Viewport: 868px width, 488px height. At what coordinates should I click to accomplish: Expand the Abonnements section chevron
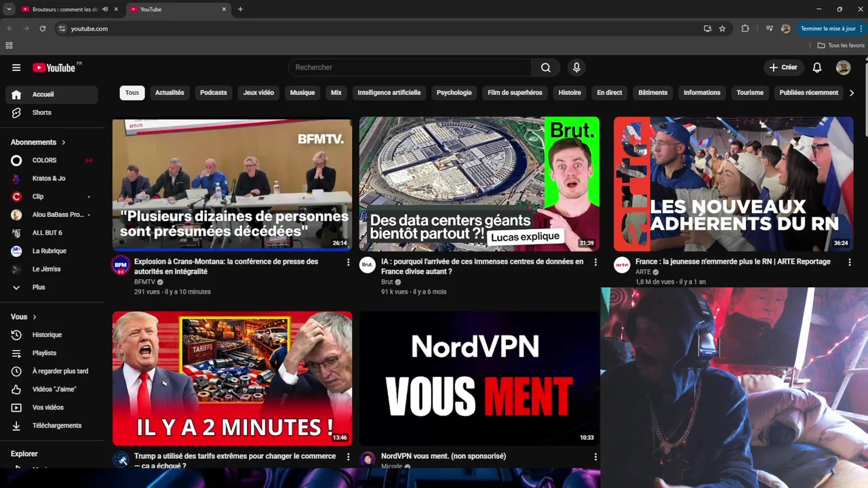point(64,142)
